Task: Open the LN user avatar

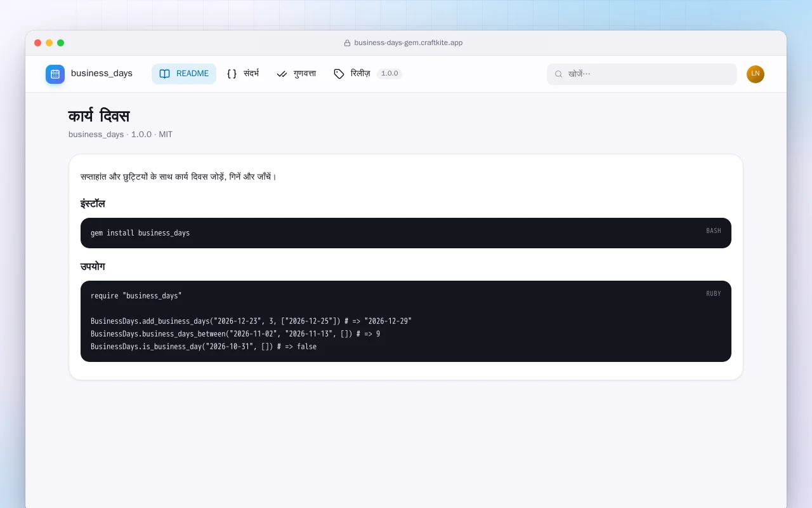Action: [756, 74]
